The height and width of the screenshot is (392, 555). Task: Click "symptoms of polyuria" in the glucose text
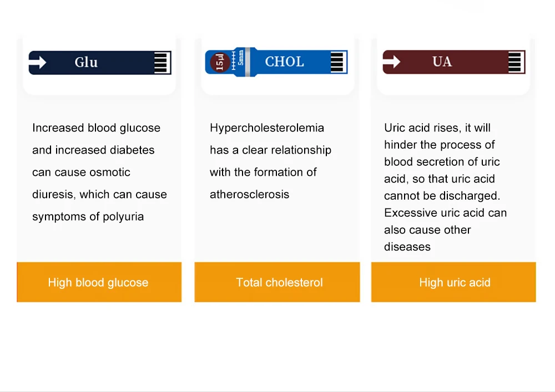point(88,216)
